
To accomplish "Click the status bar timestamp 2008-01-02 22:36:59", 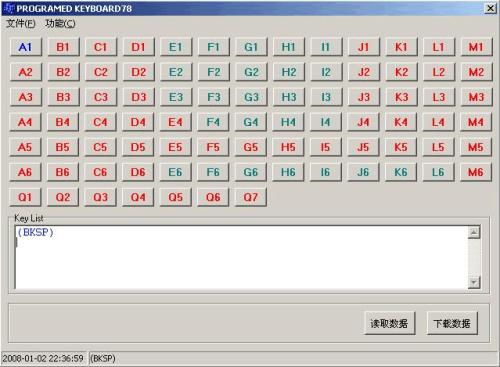I will tap(43, 359).
